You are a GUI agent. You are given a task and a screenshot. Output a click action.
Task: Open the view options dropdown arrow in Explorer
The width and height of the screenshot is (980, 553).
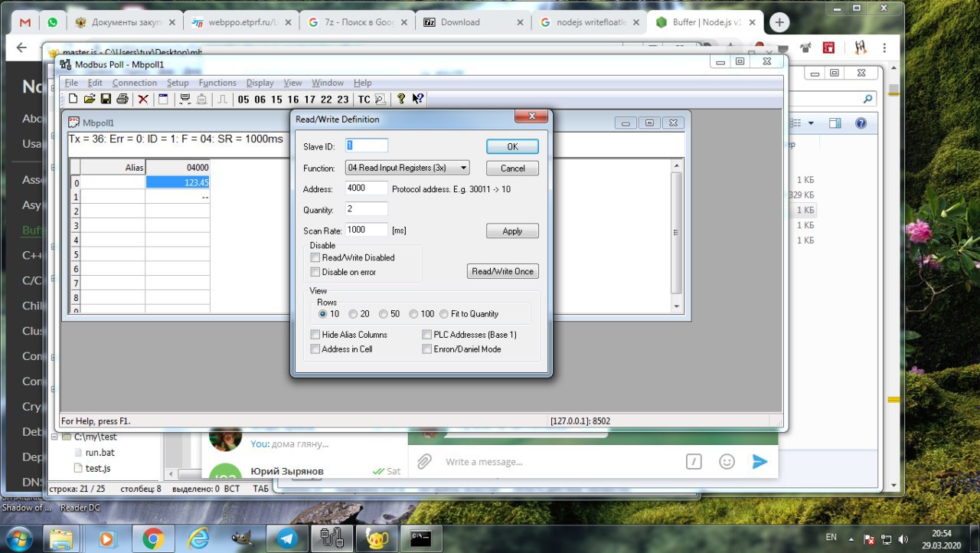(811, 123)
